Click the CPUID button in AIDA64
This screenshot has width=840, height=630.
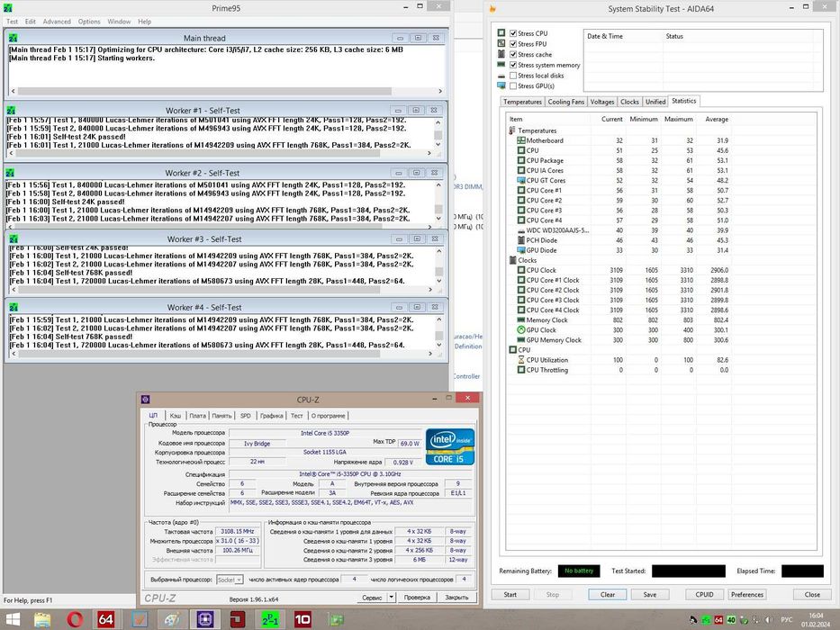tap(704, 595)
